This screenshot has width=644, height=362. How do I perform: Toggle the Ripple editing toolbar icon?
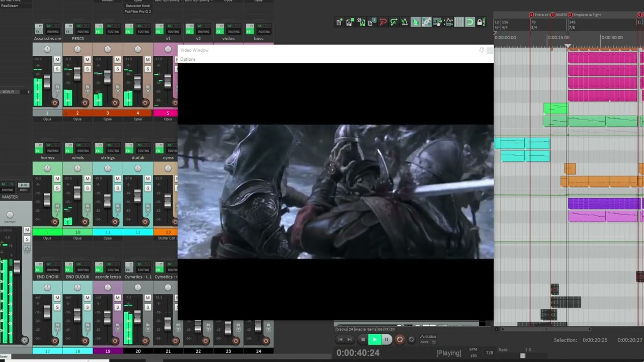tap(437, 22)
